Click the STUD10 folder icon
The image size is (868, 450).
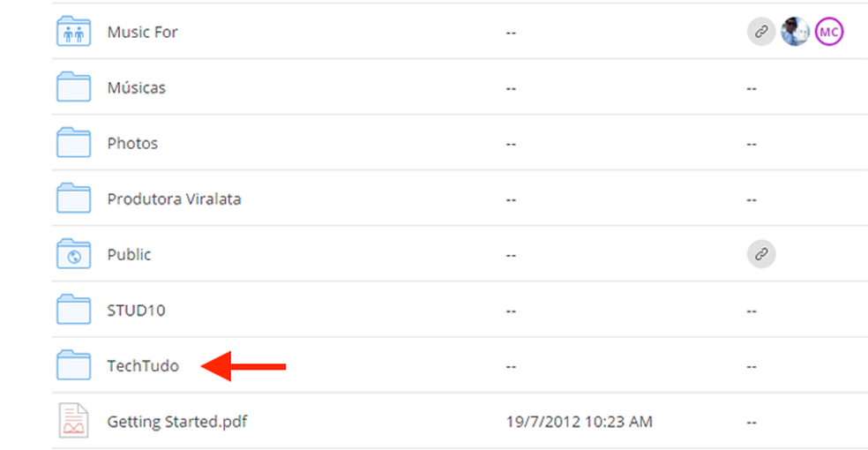click(x=73, y=310)
